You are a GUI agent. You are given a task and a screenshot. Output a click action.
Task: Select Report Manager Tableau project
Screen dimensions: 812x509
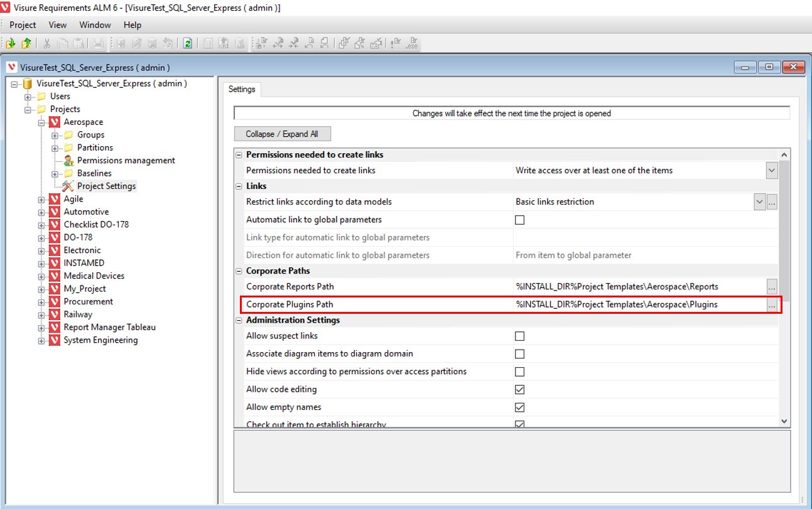[x=109, y=328]
